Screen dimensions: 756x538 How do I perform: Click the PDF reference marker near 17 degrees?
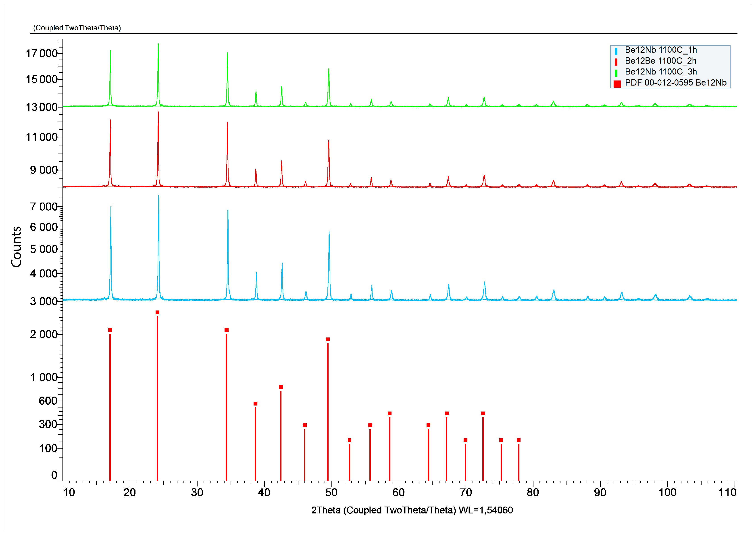110,330
